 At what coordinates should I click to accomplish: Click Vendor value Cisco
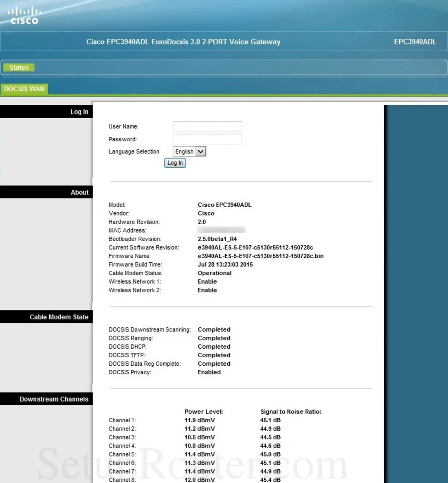(x=206, y=213)
